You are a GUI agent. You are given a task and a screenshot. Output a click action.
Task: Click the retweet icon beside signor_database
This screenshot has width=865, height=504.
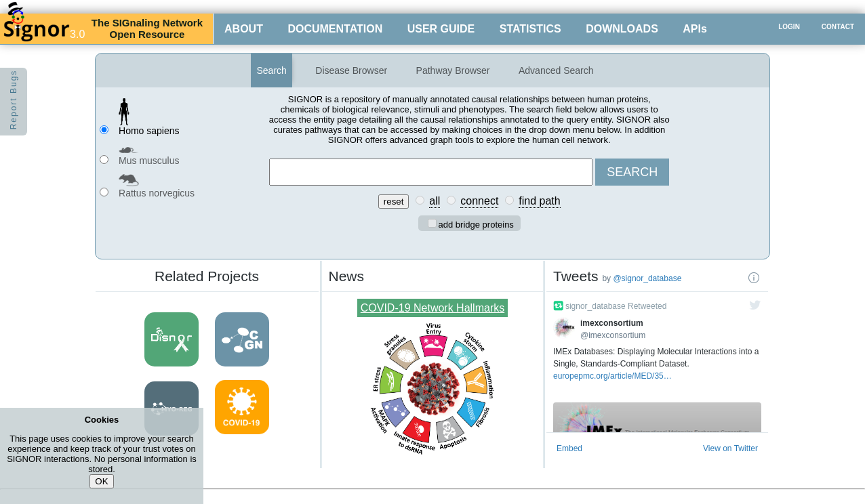558,306
